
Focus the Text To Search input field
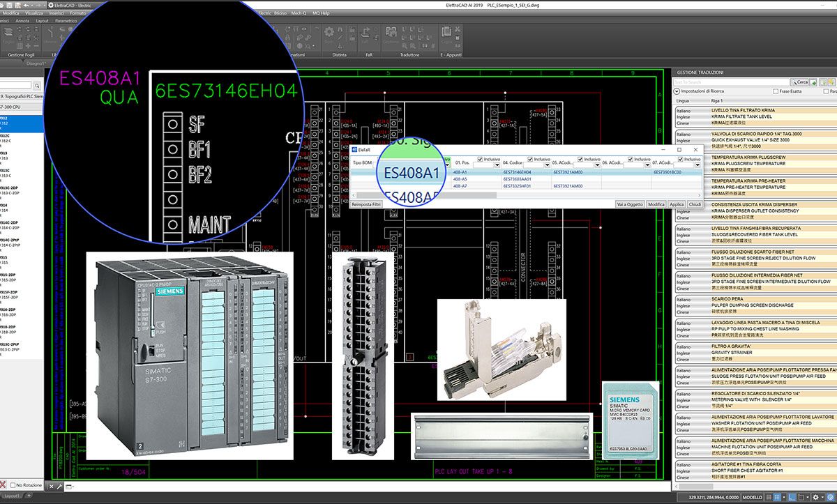730,82
